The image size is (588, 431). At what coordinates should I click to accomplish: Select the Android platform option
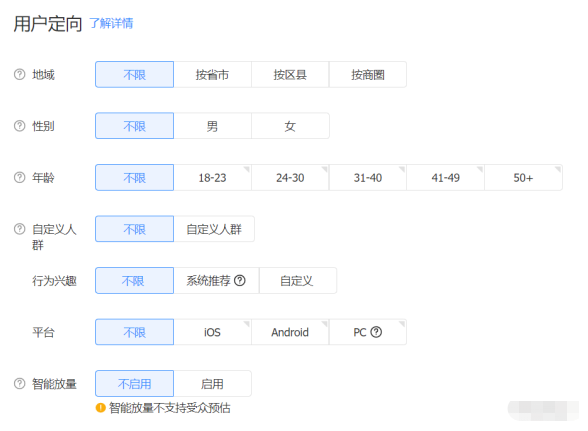click(x=290, y=332)
